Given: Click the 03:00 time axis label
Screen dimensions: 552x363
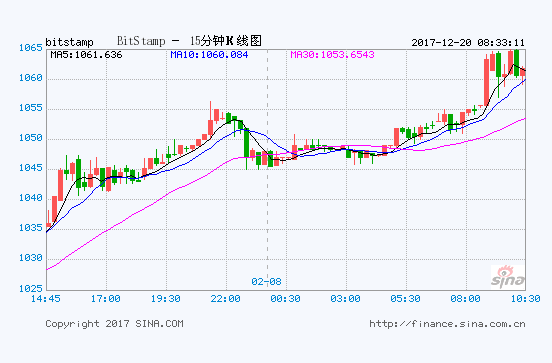Looking at the screenshot, I should 345,299.
